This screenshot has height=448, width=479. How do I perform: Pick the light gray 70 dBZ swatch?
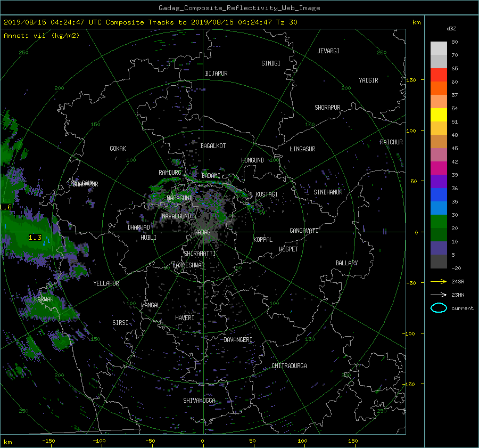click(439, 48)
